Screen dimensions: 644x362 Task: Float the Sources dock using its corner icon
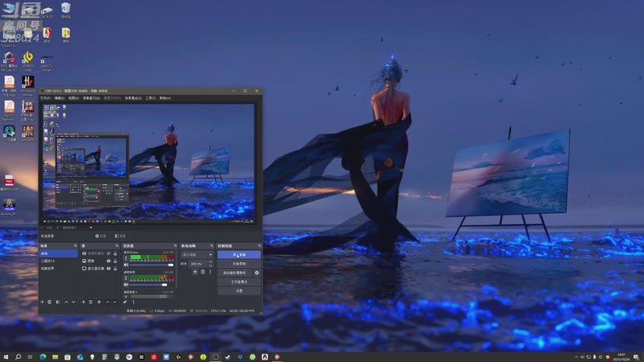pos(117,246)
